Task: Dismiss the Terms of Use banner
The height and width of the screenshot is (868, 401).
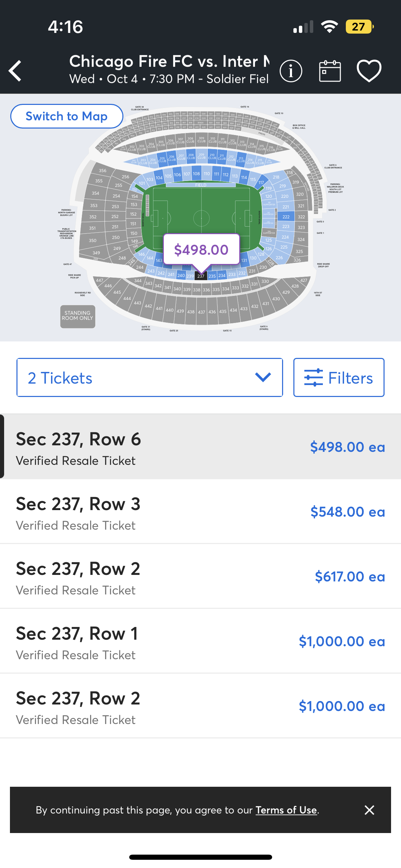Action: point(369,810)
